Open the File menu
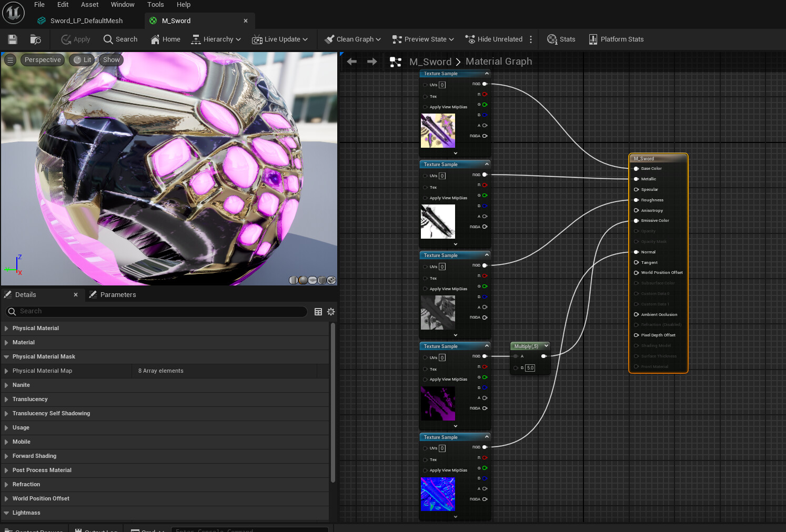 click(39, 5)
